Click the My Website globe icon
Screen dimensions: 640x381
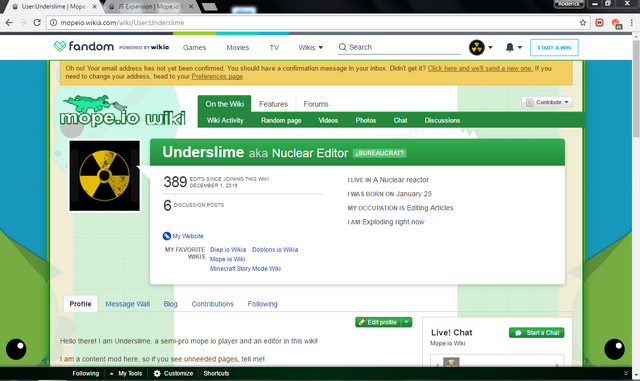click(x=167, y=236)
